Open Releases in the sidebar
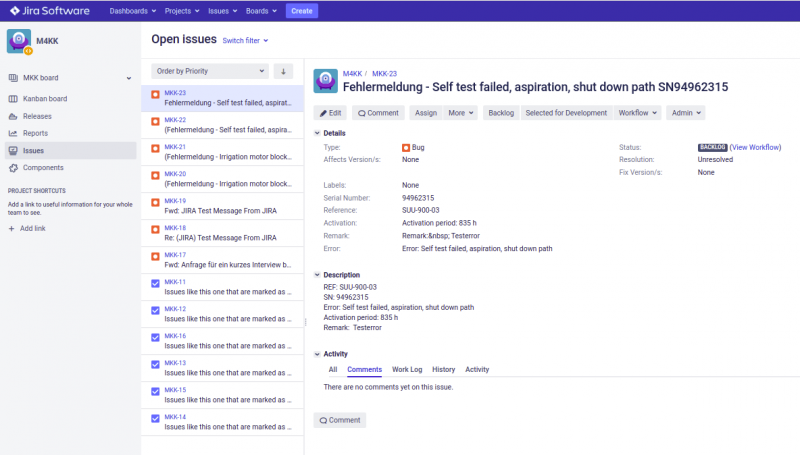 click(x=37, y=116)
